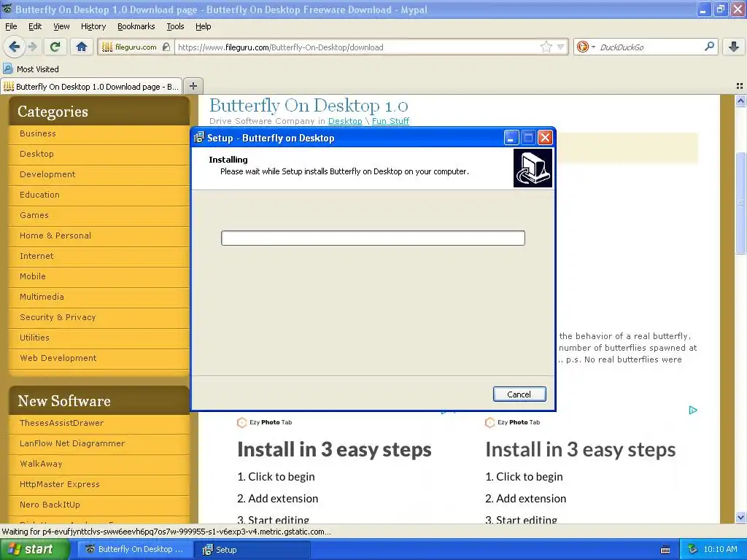Click the browser Forward arrow button
Screen dimensions: 747x560
click(33, 47)
